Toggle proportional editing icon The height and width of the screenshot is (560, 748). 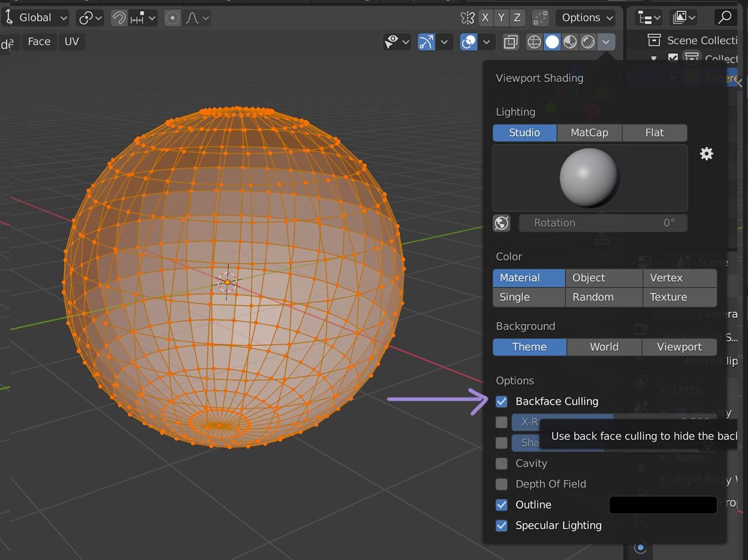pos(172,18)
